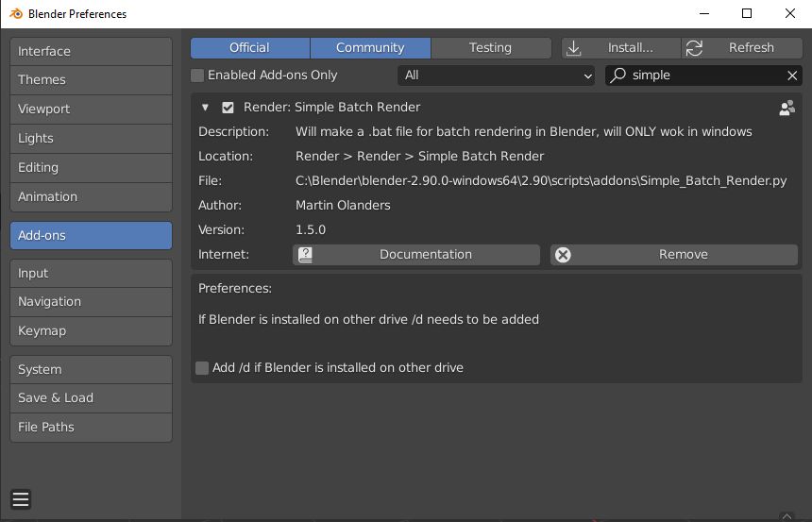Click the magnifier search icon

click(617, 76)
